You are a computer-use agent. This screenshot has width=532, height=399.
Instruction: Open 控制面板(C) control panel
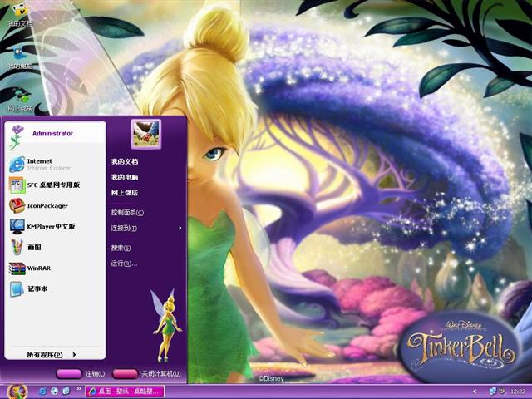[127, 213]
